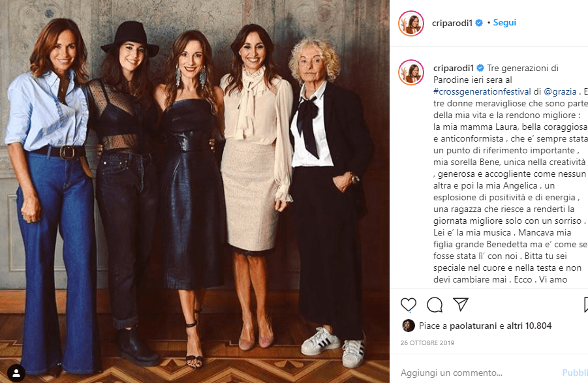Click criparodi1 avatar beside caption
Image resolution: width=588 pixels, height=383 pixels.
411,72
